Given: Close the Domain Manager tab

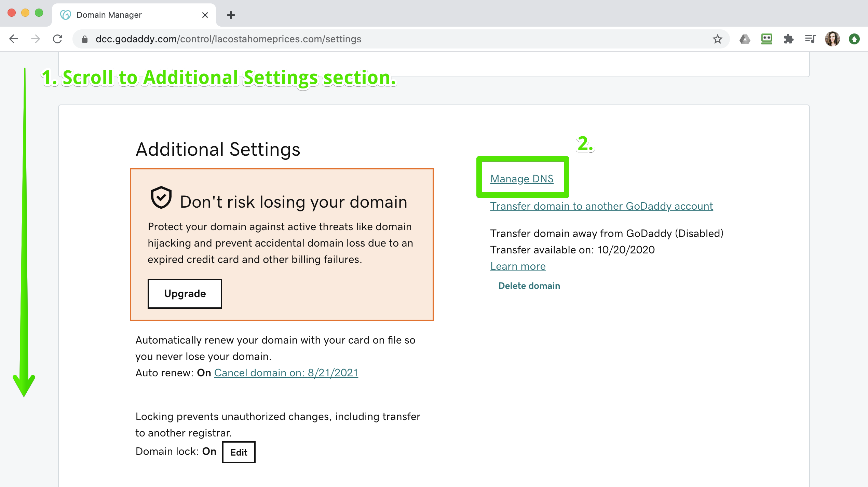Looking at the screenshot, I should tap(205, 15).
